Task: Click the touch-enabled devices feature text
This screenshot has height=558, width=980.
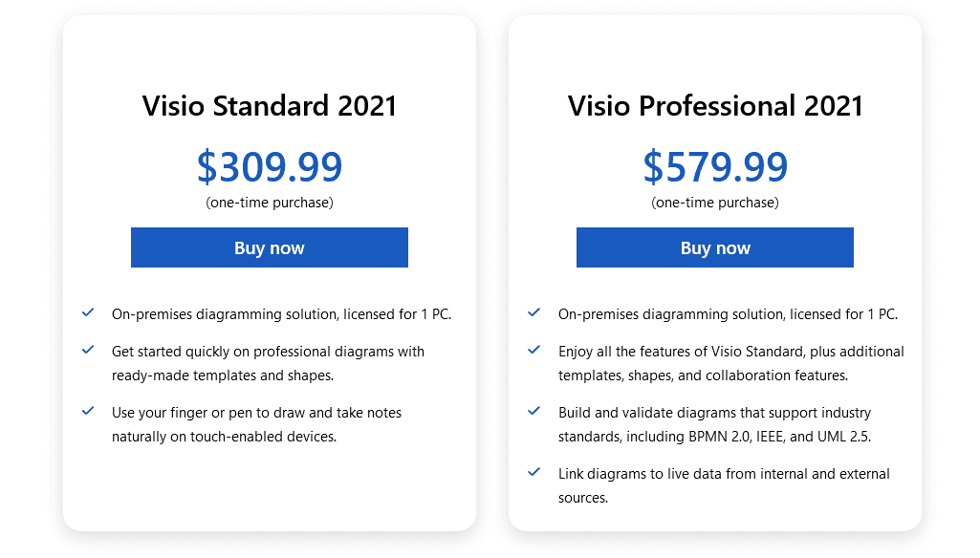Action: tap(256, 424)
